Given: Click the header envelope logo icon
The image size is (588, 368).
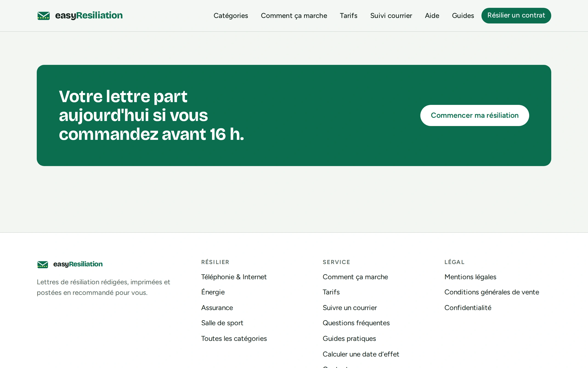Looking at the screenshot, I should [43, 16].
